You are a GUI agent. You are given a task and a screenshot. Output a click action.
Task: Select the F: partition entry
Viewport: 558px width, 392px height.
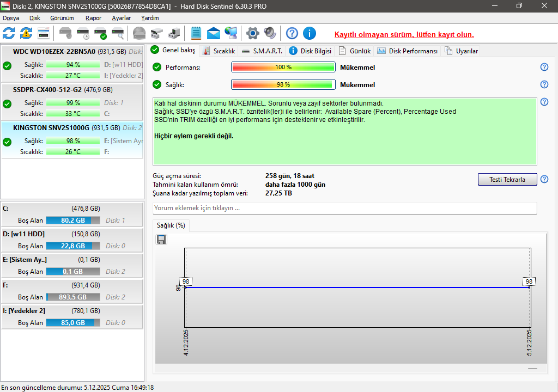[72, 291]
